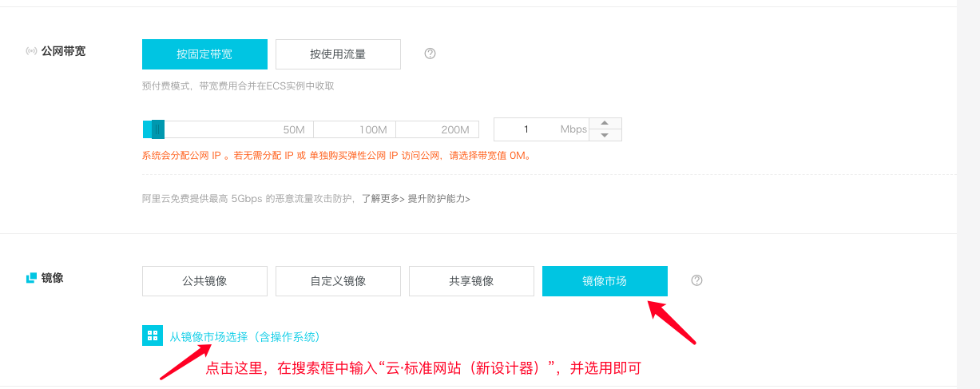This screenshot has height=389, width=980.
Task: Select the 共享镜像 tab
Action: [471, 281]
